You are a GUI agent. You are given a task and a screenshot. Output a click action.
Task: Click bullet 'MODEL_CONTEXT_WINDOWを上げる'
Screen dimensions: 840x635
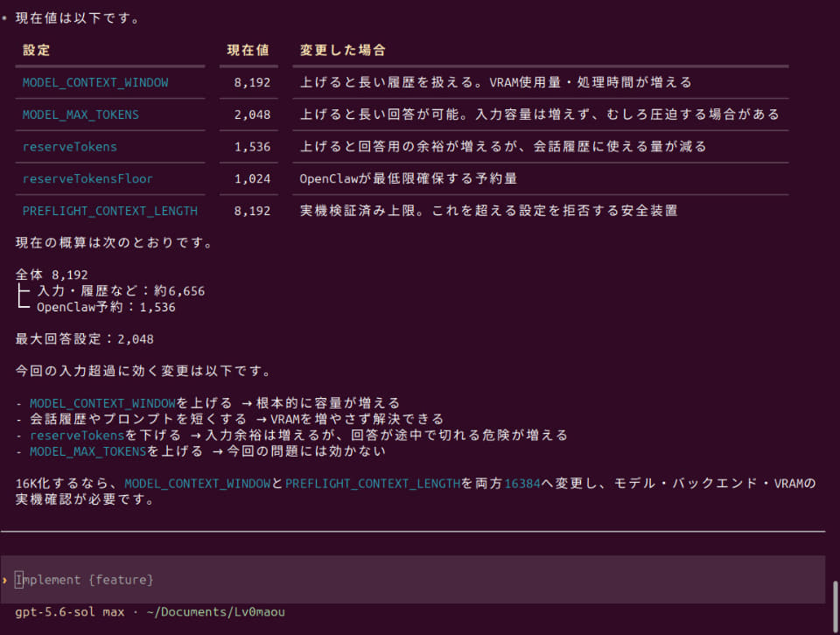pos(215,403)
